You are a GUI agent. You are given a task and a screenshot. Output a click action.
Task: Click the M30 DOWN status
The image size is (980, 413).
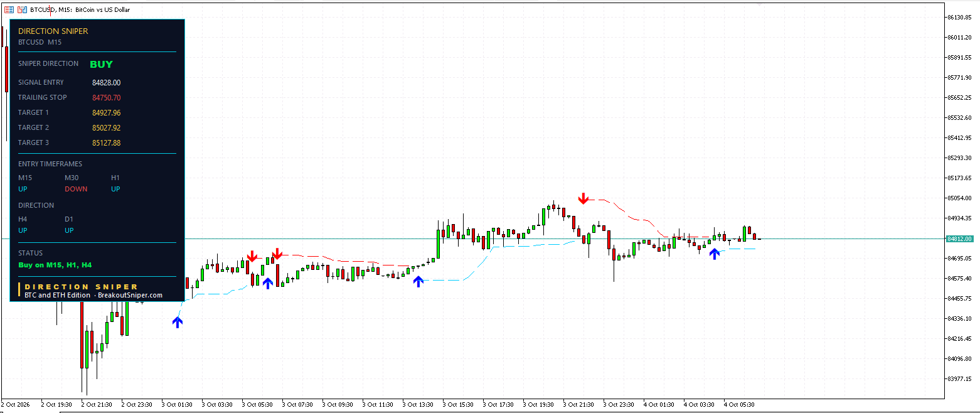(x=76, y=189)
